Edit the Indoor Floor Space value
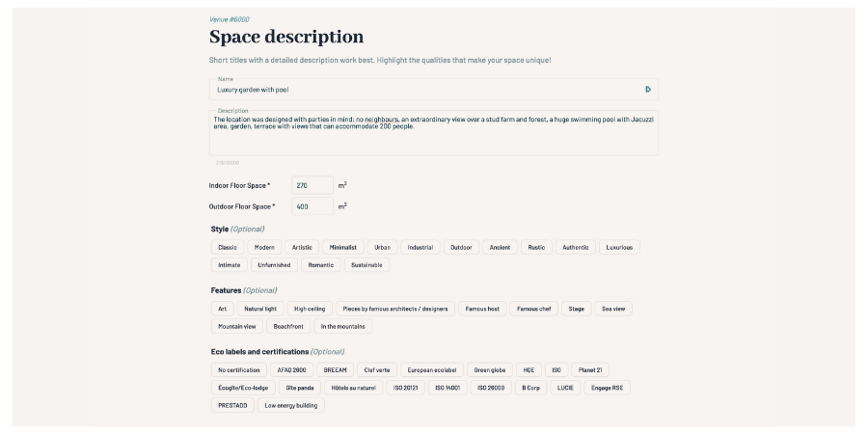The width and height of the screenshot is (868, 434). point(312,185)
